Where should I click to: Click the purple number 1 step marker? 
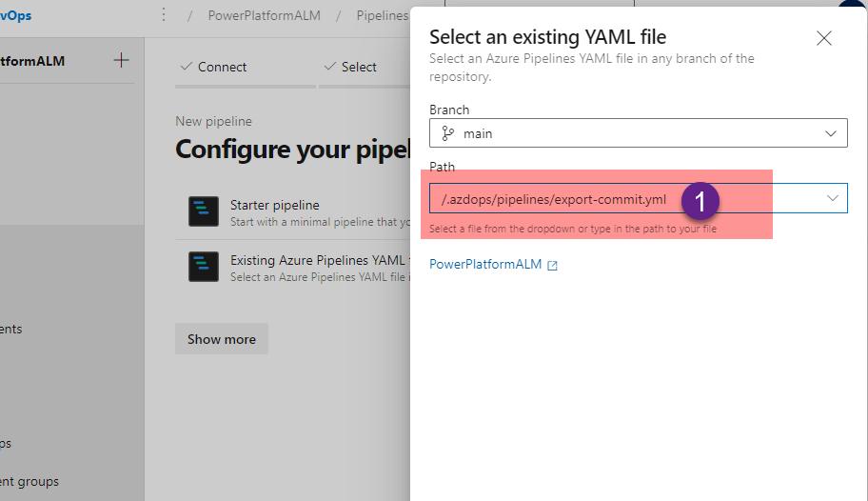click(700, 200)
